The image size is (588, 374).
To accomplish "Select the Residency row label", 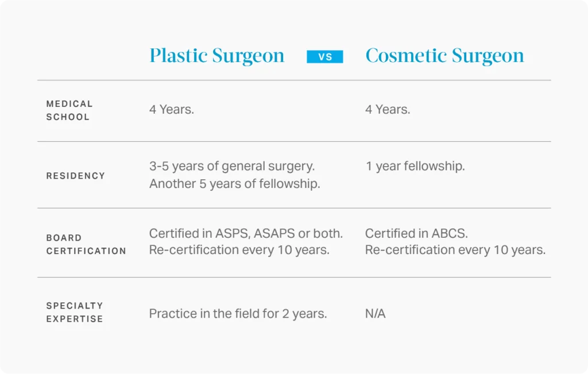I will [x=76, y=176].
